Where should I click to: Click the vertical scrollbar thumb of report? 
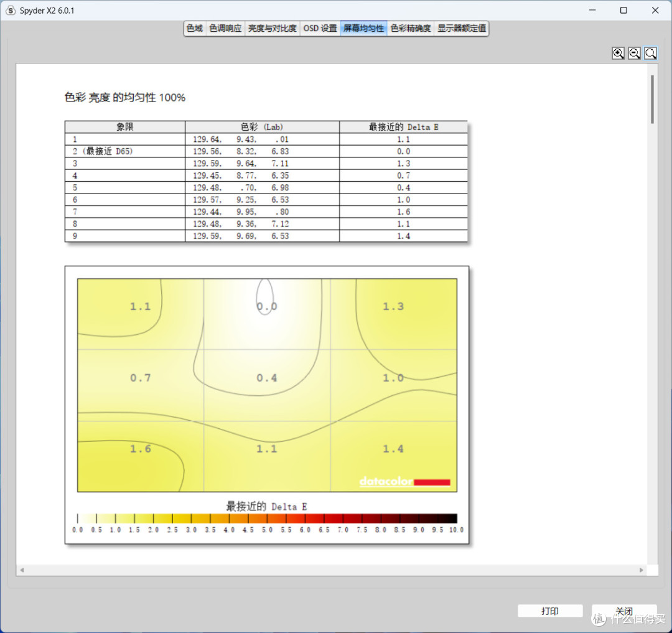(x=652, y=99)
